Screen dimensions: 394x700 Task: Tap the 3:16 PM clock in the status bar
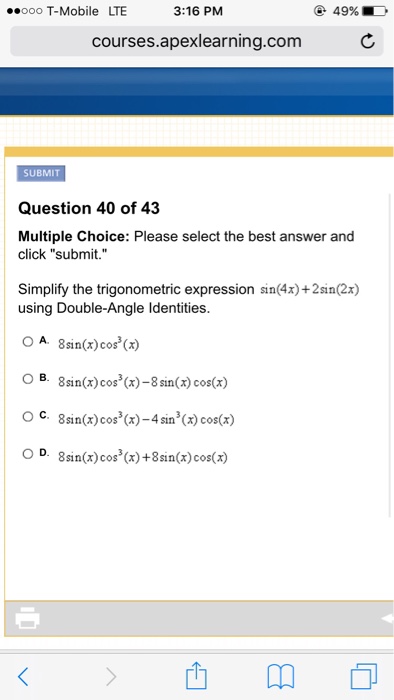click(198, 11)
